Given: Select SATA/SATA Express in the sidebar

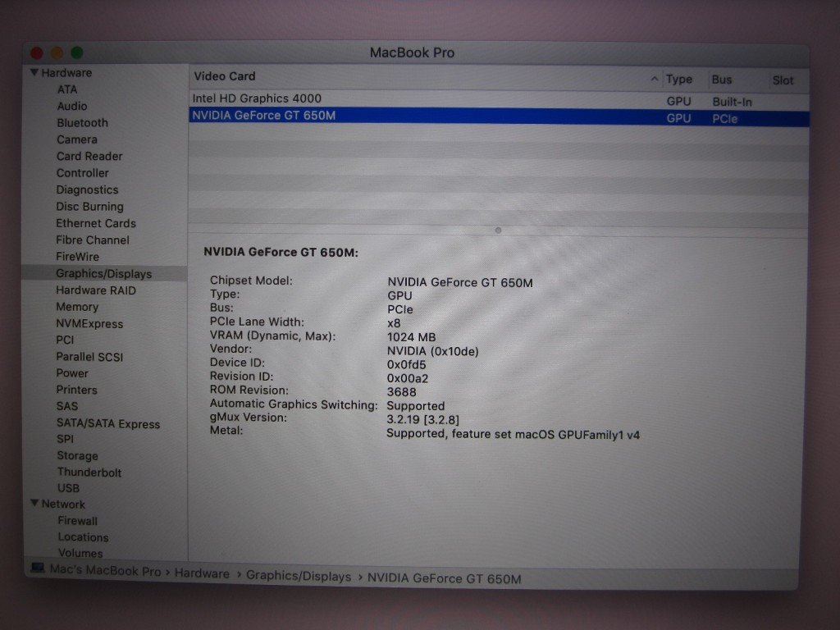Looking at the screenshot, I should tap(108, 424).
